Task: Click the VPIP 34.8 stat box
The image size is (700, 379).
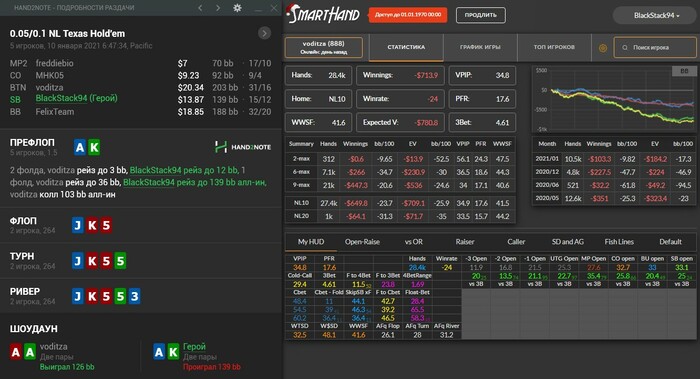Action: 482,75
